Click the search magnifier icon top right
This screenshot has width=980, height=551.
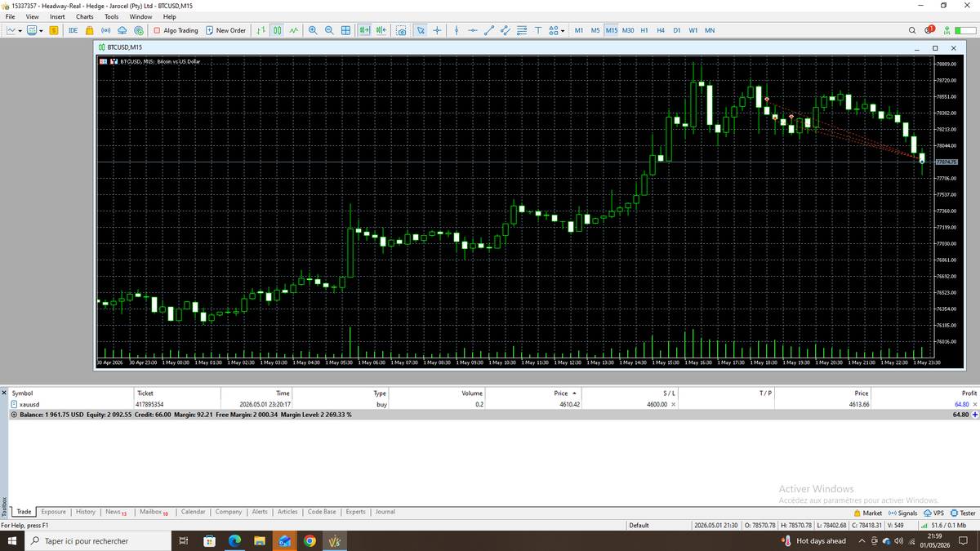[913, 30]
